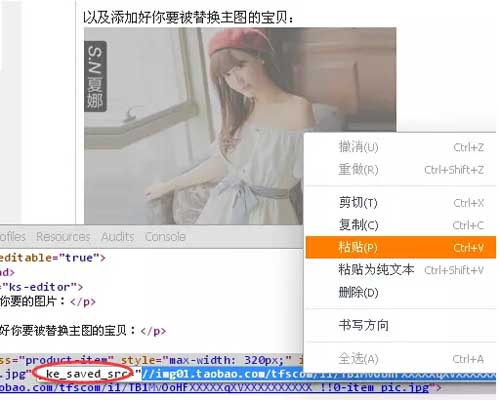Select the "ks-editor" class line in code
Image resolution: width=499 pixels, height=400 pixels.
(x=41, y=287)
